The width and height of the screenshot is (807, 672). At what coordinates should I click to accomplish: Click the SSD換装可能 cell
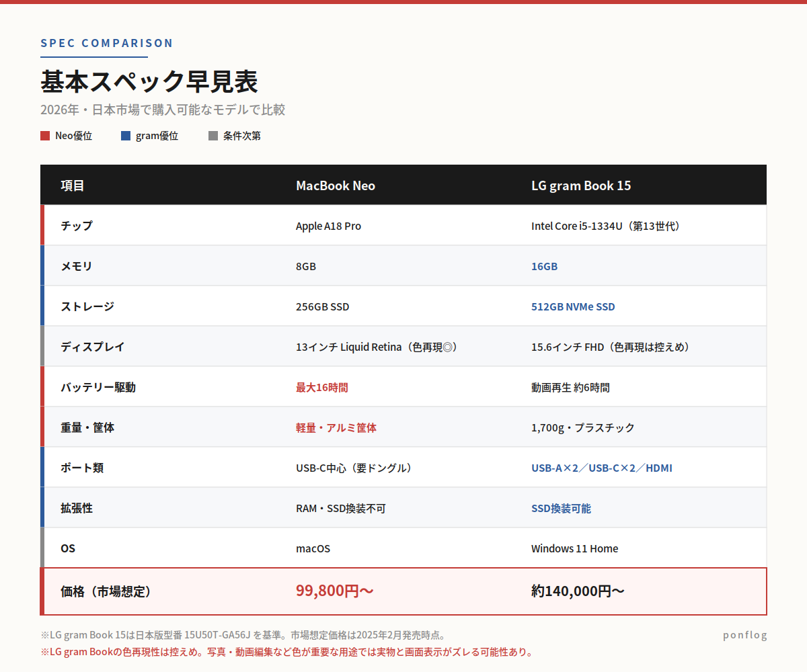coord(561,508)
